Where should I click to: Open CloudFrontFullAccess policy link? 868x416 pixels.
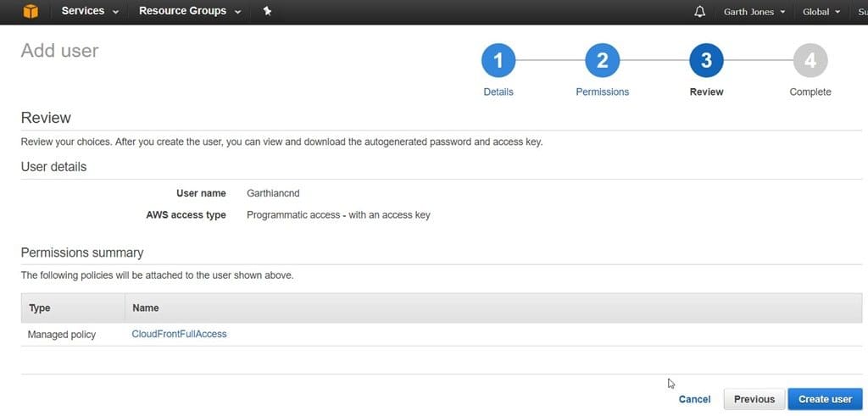pyautogui.click(x=180, y=334)
